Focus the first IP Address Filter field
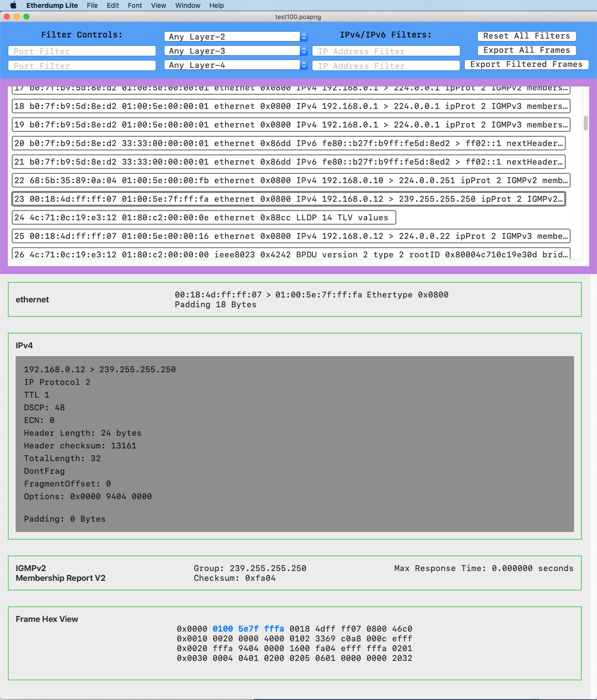The height and width of the screenshot is (700, 597). click(386, 51)
